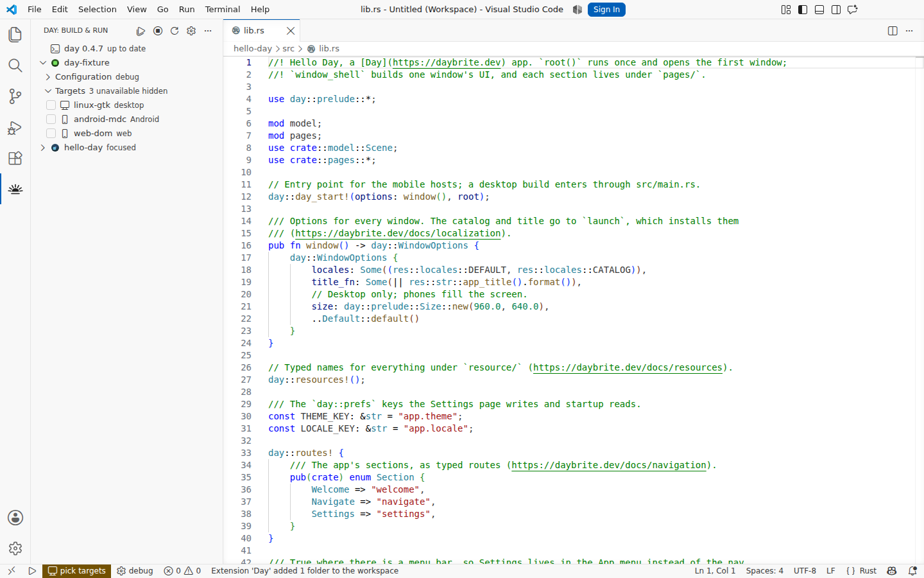The image size is (924, 578).
Task: Open the Search view in activity bar
Action: tap(15, 66)
